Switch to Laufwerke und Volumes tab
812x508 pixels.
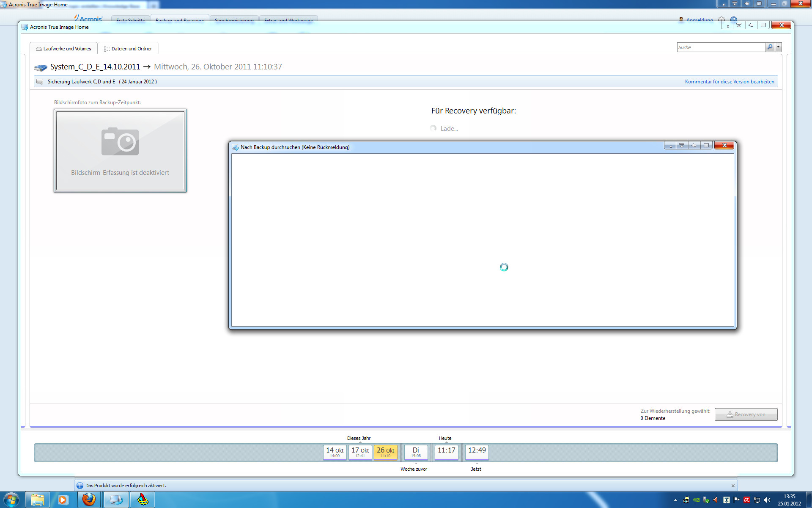(63, 49)
